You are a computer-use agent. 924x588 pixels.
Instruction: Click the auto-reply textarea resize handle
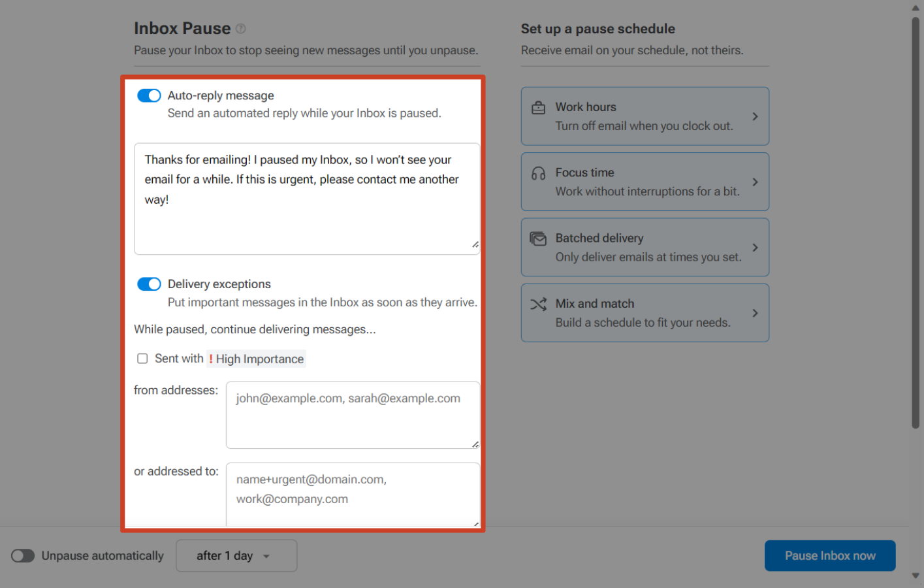tap(475, 244)
